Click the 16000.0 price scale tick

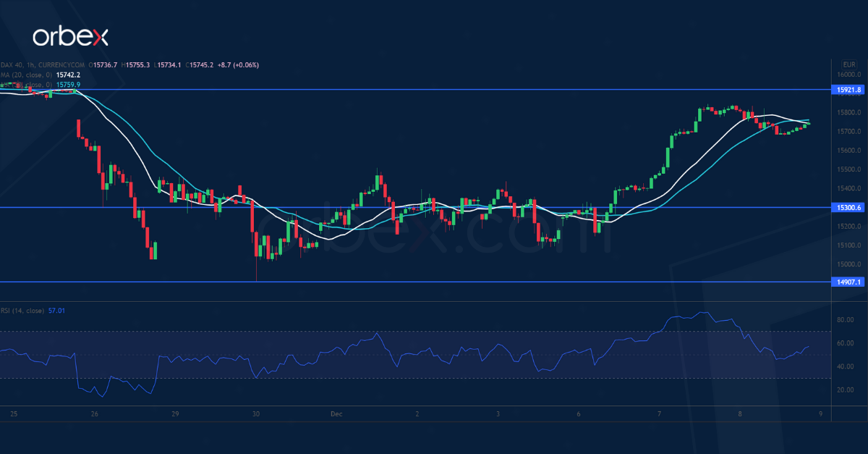pyautogui.click(x=848, y=75)
